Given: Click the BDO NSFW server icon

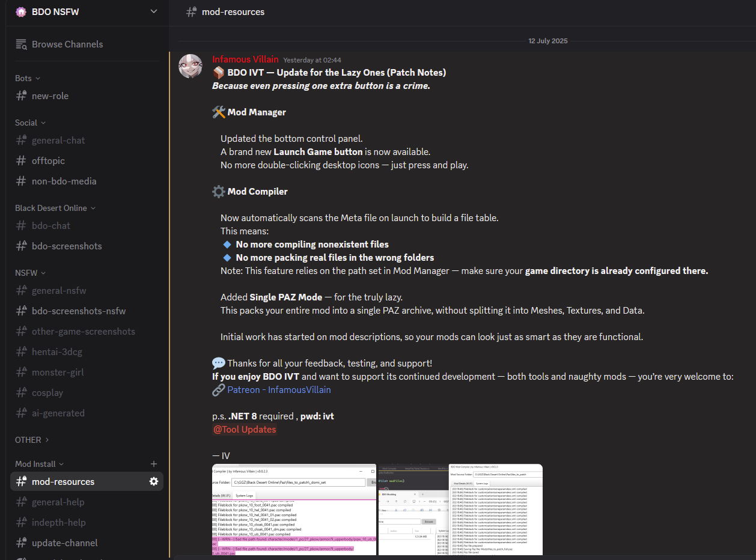Looking at the screenshot, I should coord(21,11).
